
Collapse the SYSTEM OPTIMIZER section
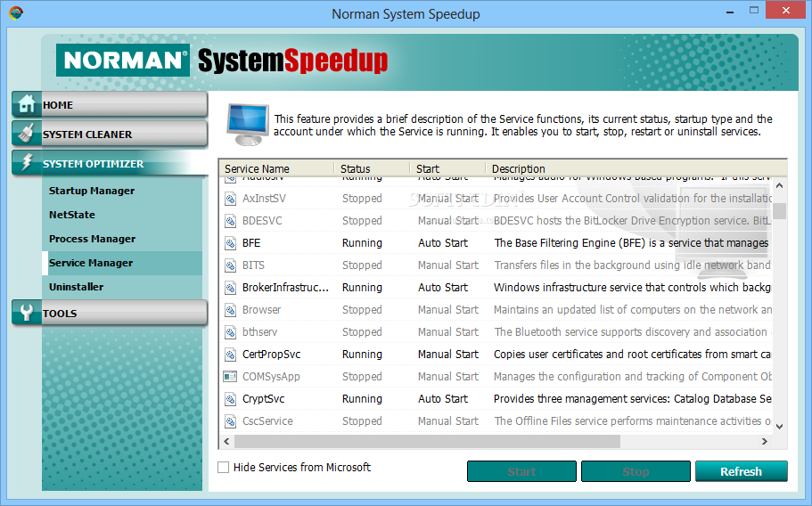pyautogui.click(x=110, y=164)
